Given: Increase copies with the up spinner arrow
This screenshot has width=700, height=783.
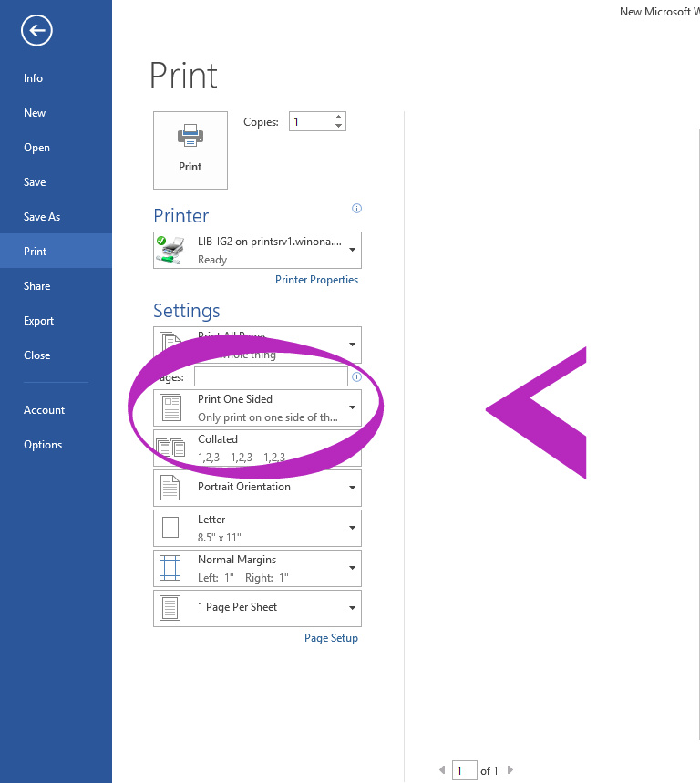Looking at the screenshot, I should coord(339,117).
